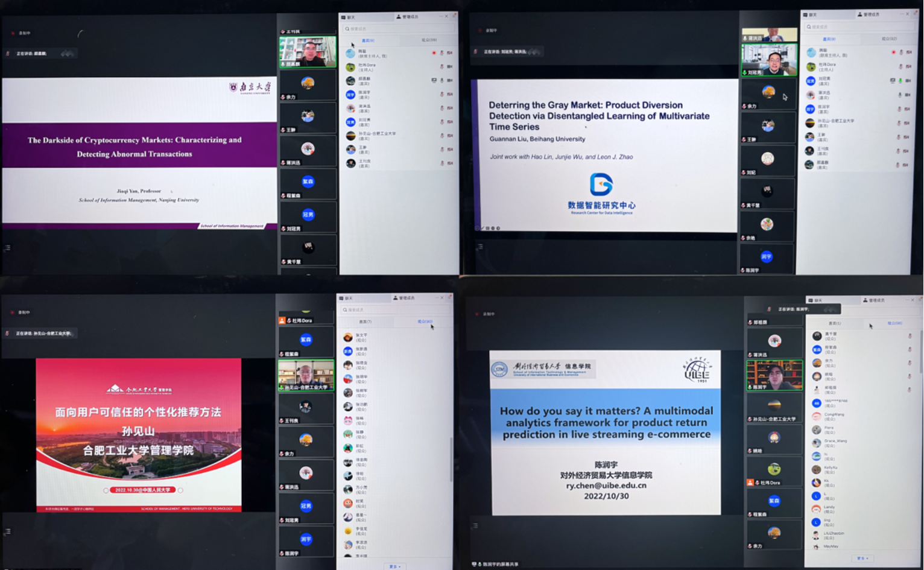
Task: Click screen-share icon beside 郎嘉麒 in Nanjing meeting list
Action: point(434,80)
